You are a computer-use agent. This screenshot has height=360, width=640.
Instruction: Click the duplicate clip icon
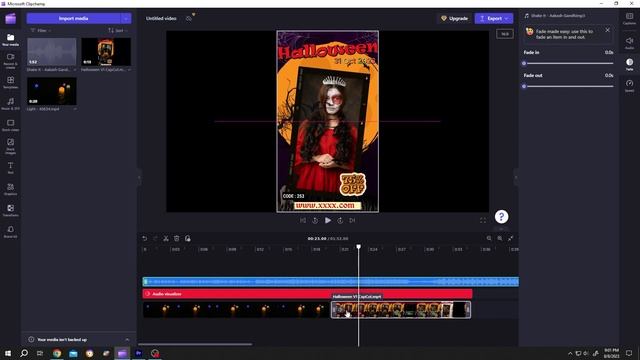click(188, 238)
